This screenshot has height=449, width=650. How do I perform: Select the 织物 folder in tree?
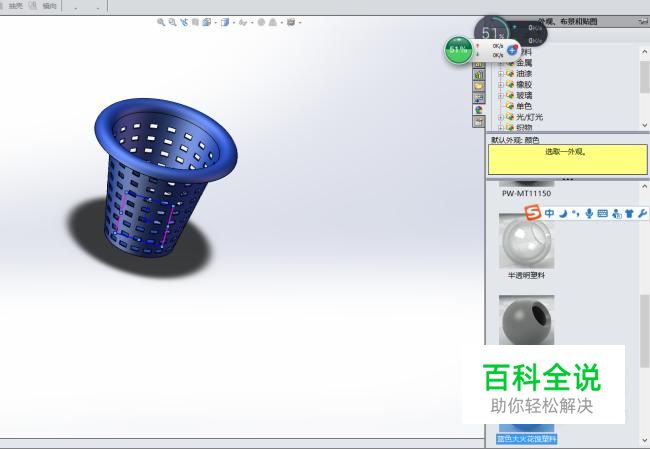pos(524,127)
